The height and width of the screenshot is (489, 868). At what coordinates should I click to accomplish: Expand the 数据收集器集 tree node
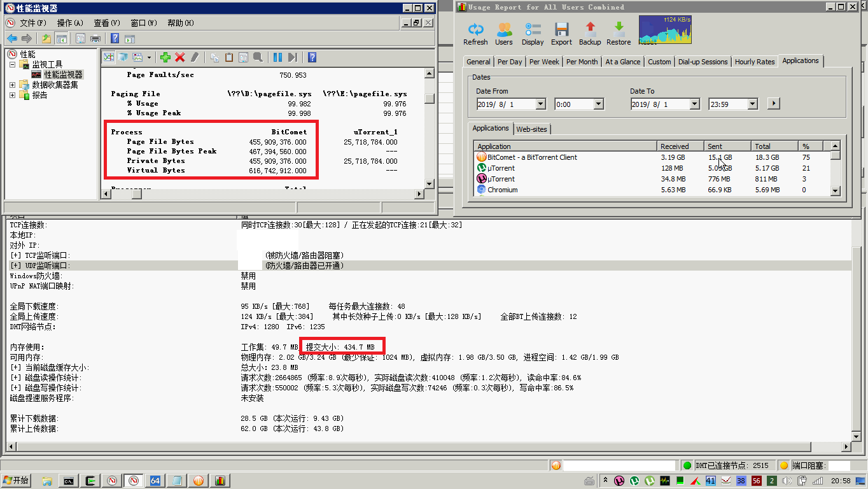pyautogui.click(x=13, y=85)
